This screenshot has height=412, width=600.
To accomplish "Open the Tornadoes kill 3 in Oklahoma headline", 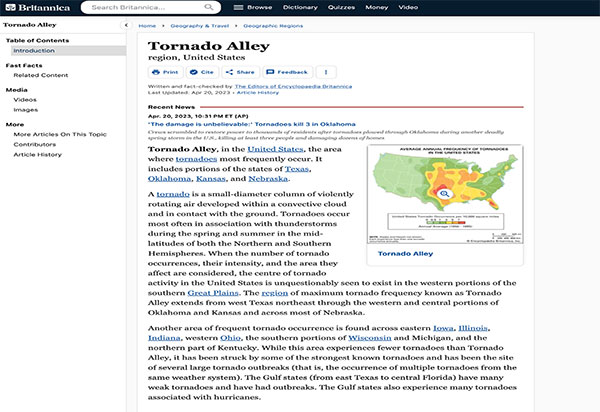I will 252,124.
